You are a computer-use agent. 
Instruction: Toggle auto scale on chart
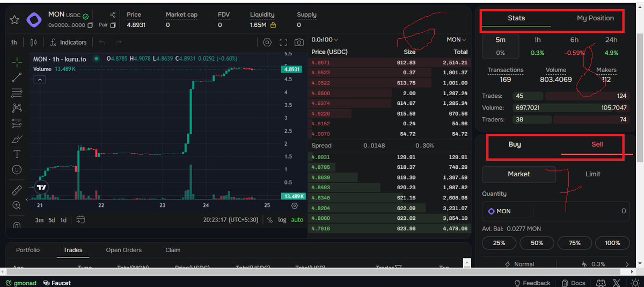point(297,220)
